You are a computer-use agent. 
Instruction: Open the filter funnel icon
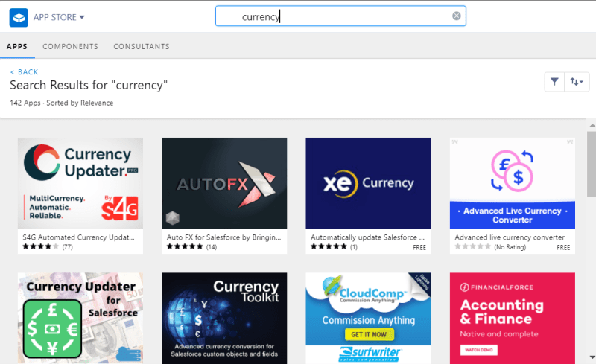click(x=554, y=82)
